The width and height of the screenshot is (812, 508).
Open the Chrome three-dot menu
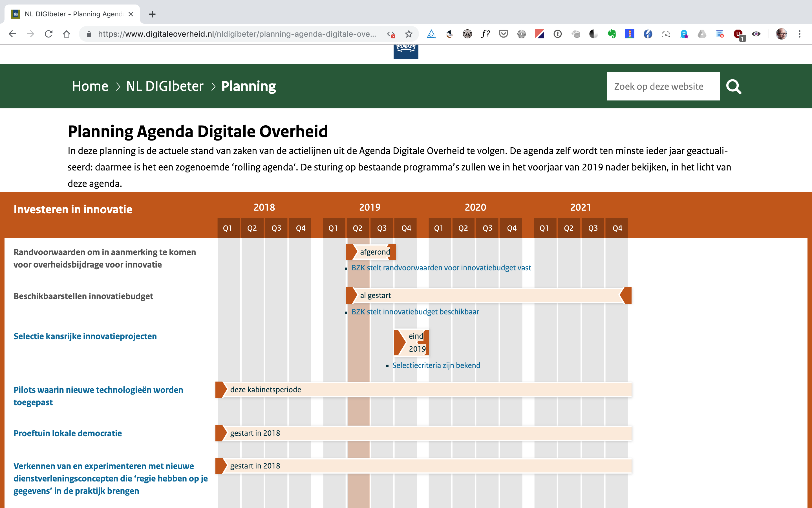pyautogui.click(x=800, y=34)
